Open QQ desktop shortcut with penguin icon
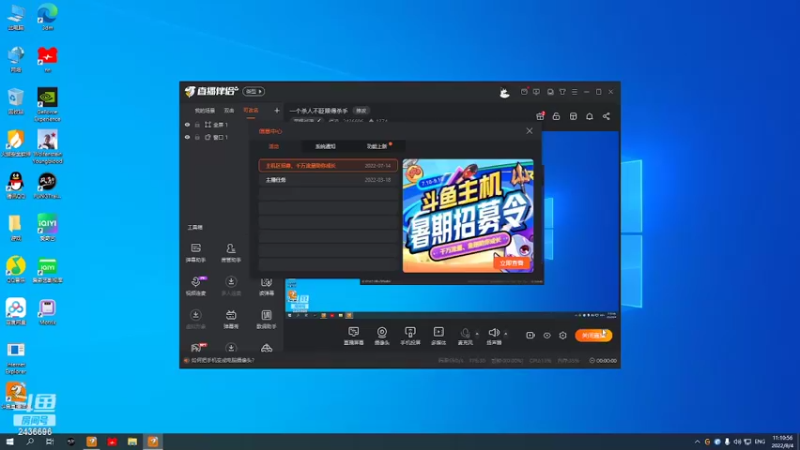 point(16,185)
